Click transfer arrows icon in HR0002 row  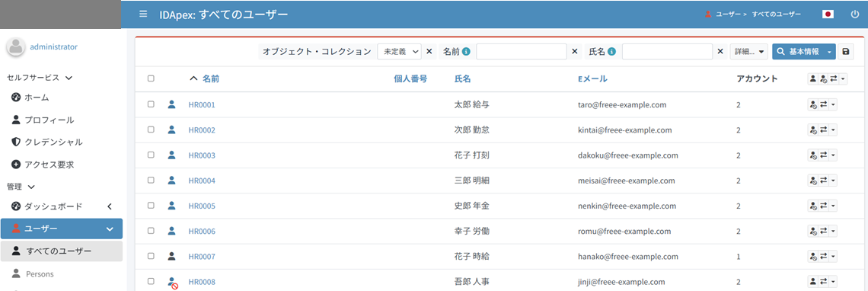click(x=823, y=130)
